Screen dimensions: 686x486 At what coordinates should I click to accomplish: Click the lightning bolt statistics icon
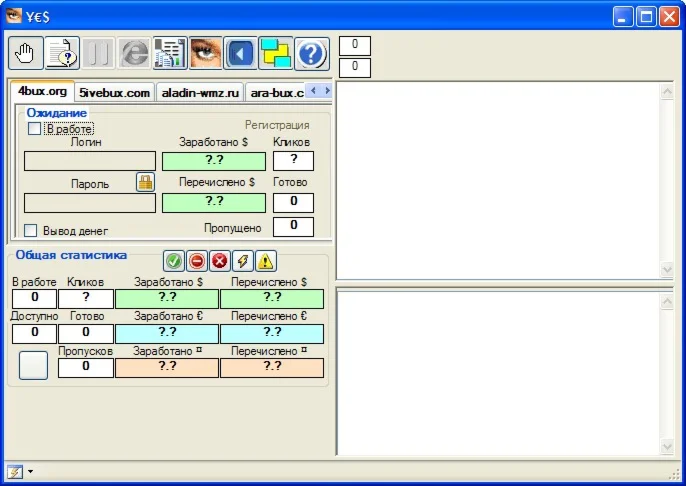click(x=242, y=261)
